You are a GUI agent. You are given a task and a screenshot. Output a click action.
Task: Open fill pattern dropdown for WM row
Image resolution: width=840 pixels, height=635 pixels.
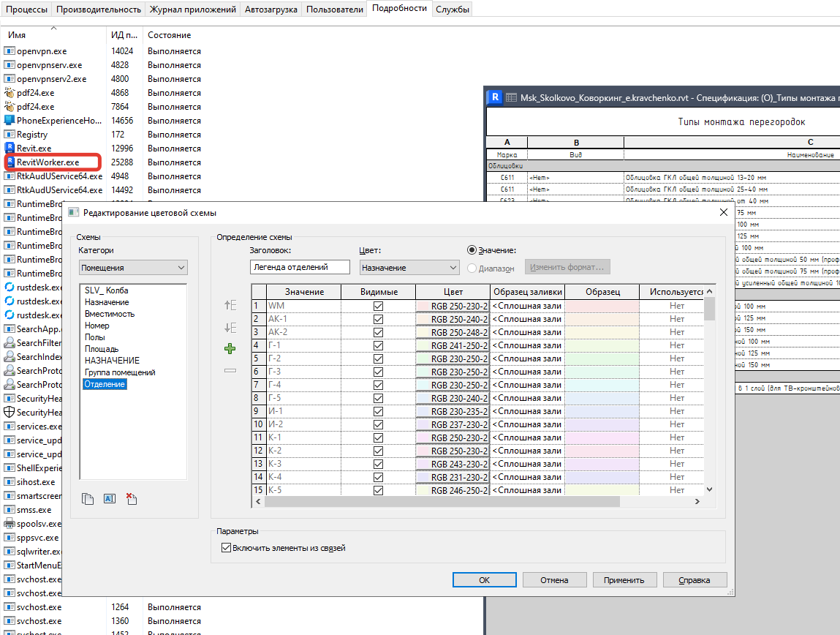[x=527, y=306]
